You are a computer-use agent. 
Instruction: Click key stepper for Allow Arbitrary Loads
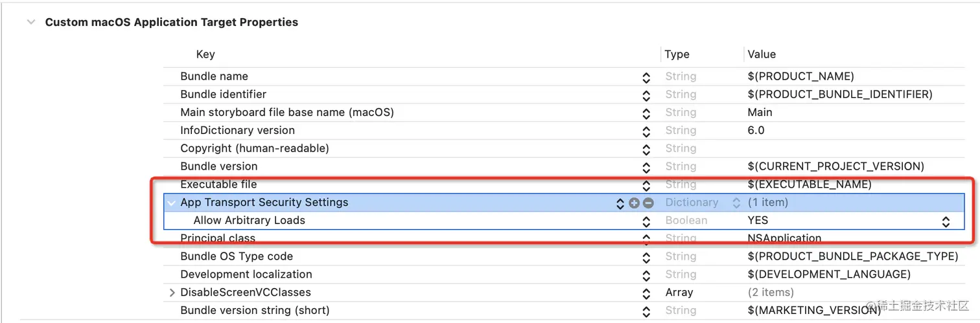(646, 221)
